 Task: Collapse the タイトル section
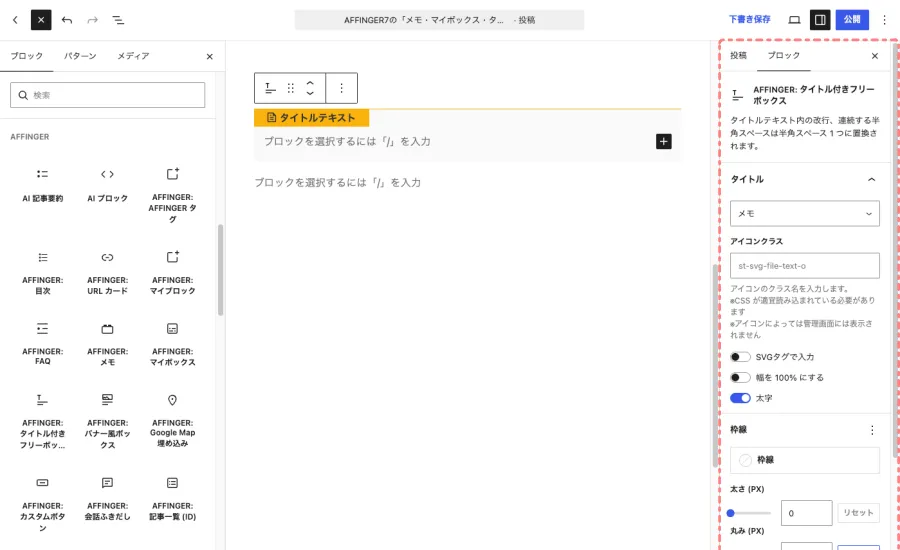[804, 179]
